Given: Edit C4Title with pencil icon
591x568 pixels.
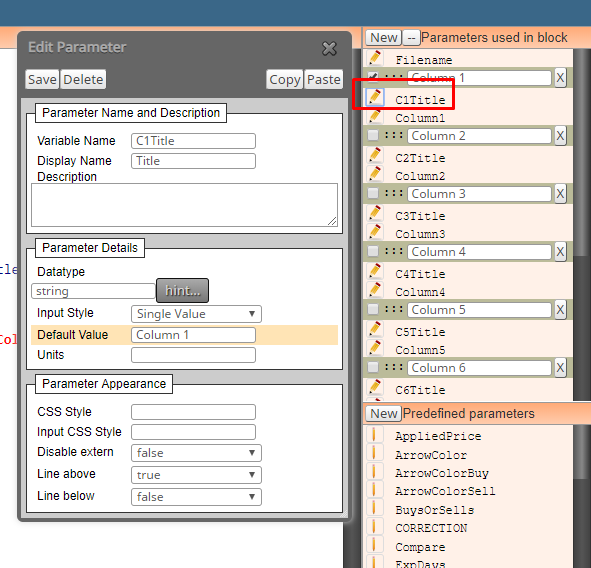Looking at the screenshot, I should pyautogui.click(x=375, y=271).
